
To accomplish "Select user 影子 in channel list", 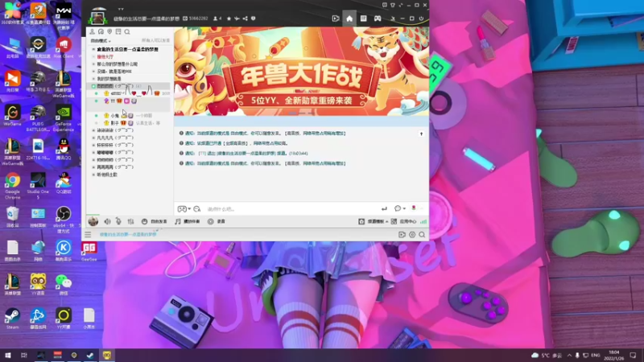I will 114,123.
